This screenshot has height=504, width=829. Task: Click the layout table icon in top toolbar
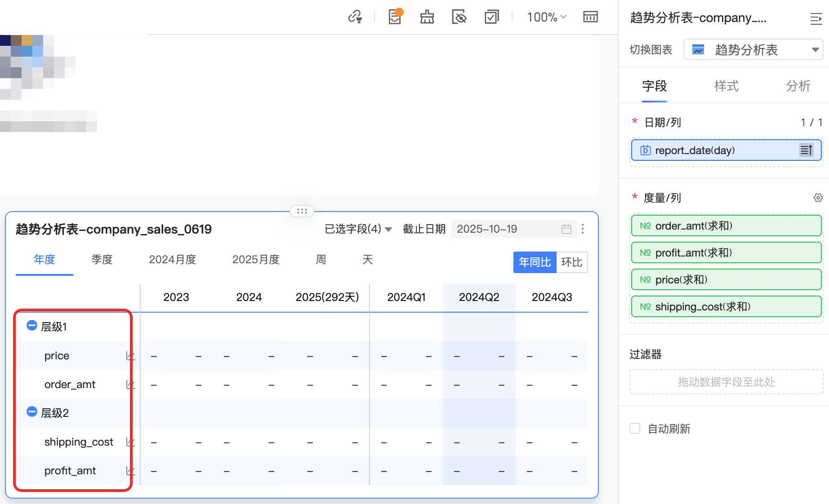coord(590,17)
